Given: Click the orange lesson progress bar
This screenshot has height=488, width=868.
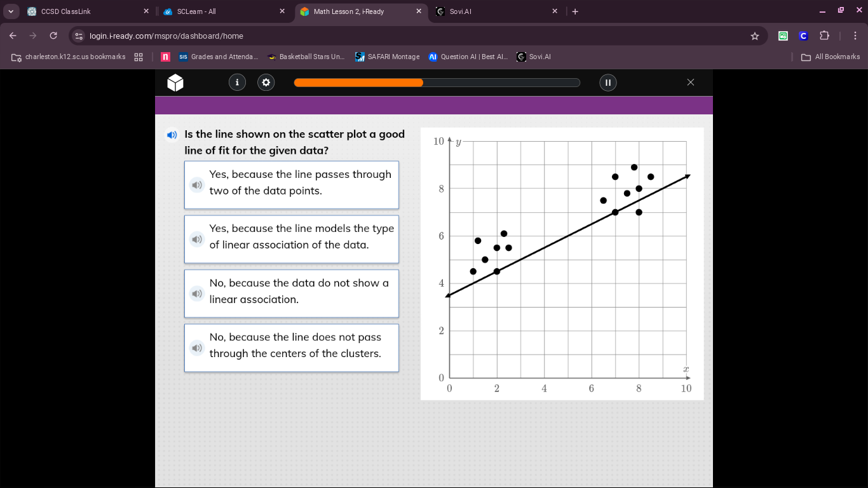Looking at the screenshot, I should pos(358,82).
